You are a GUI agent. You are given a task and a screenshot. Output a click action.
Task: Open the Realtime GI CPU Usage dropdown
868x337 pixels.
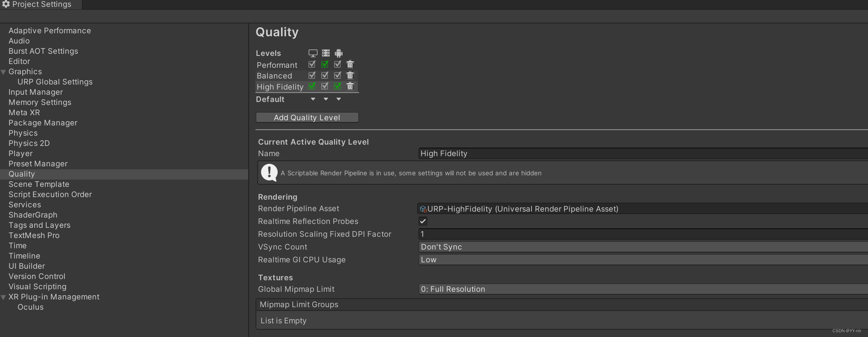click(x=643, y=260)
